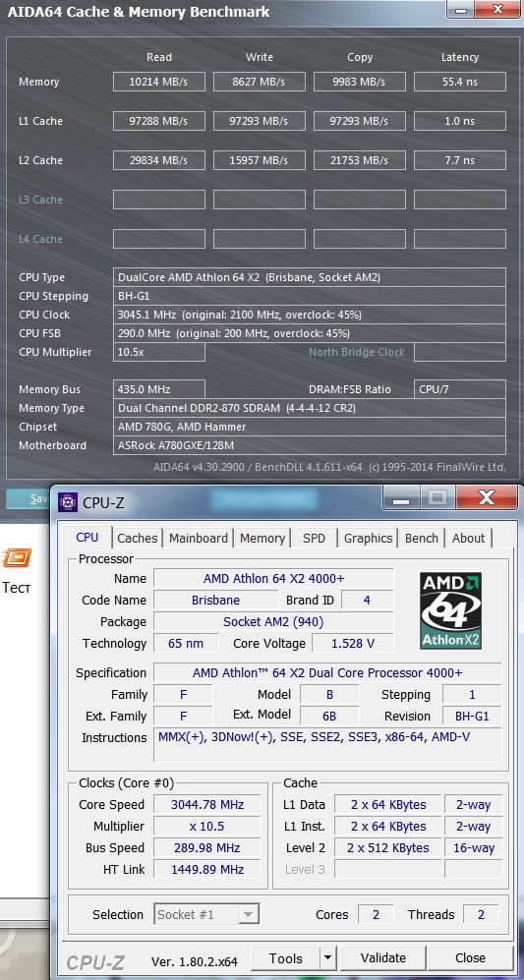Click L2 Cache Copy value 21753 MB/s
Viewport: 524px width, 980px height.
pos(360,160)
